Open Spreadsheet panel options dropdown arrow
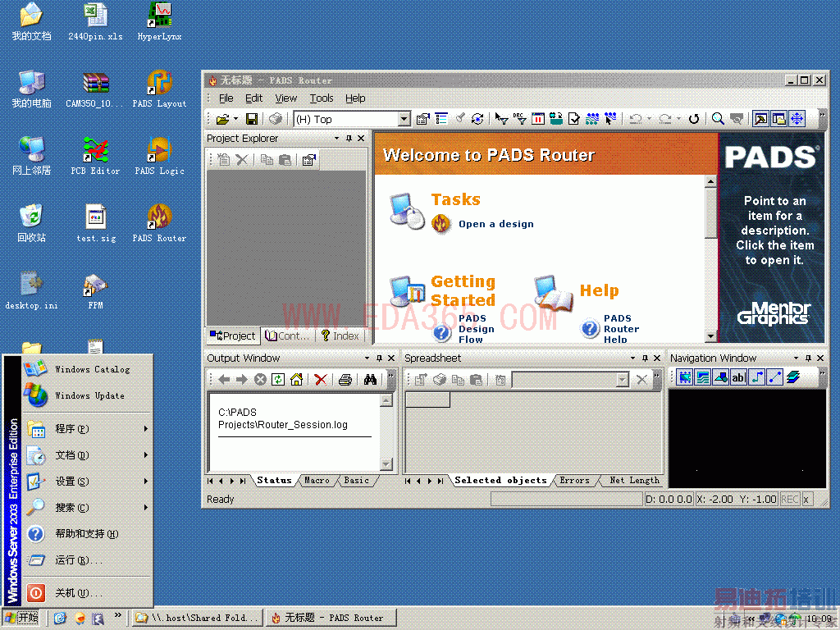This screenshot has height=630, width=840. [x=632, y=358]
